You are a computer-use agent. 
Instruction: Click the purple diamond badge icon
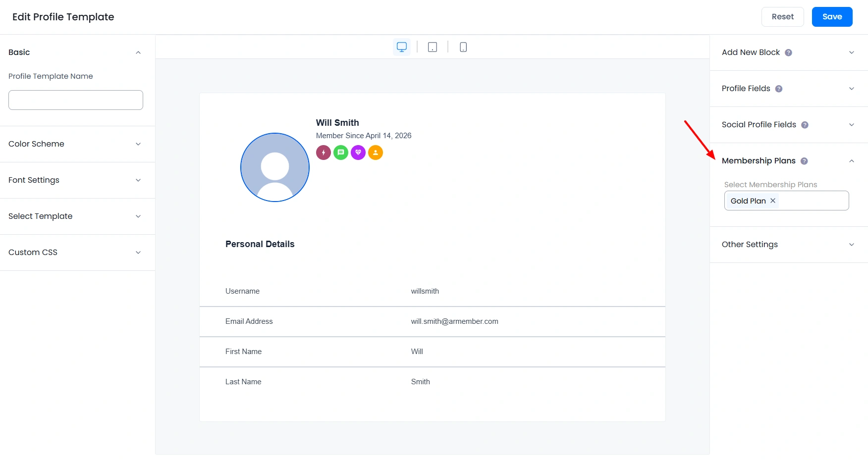coord(358,153)
